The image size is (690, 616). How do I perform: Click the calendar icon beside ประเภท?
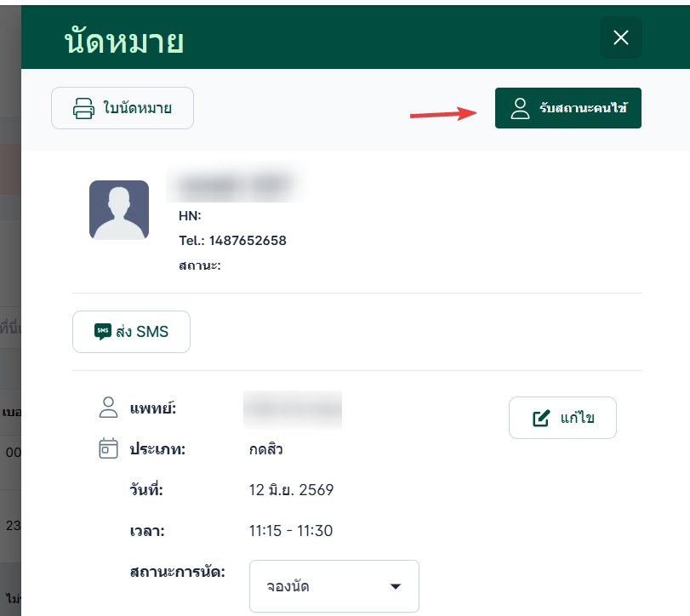108,448
